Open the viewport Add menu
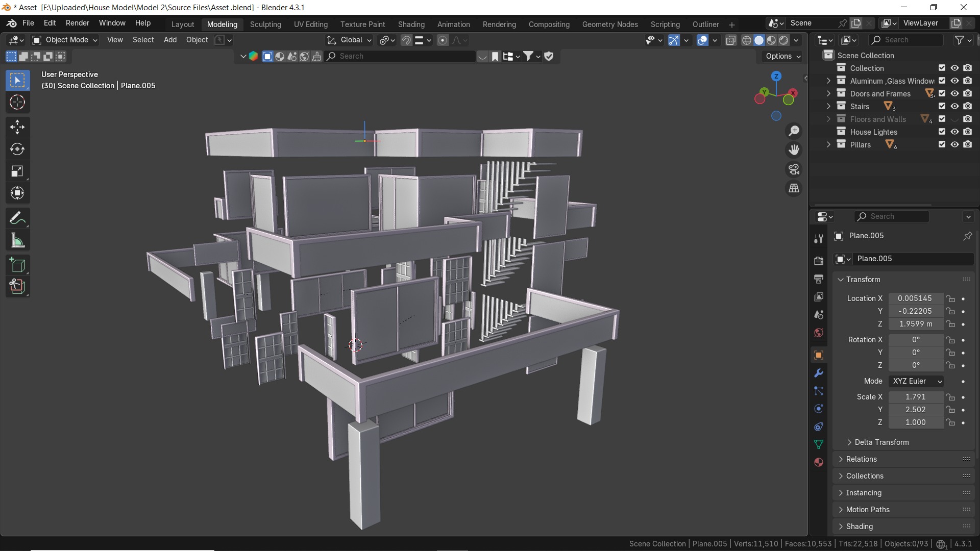 [170, 40]
